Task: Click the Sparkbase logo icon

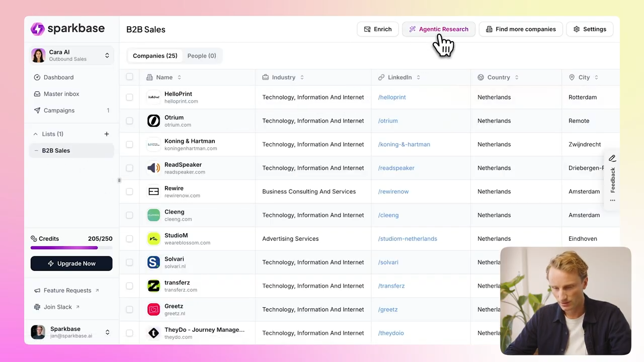Action: (x=38, y=29)
